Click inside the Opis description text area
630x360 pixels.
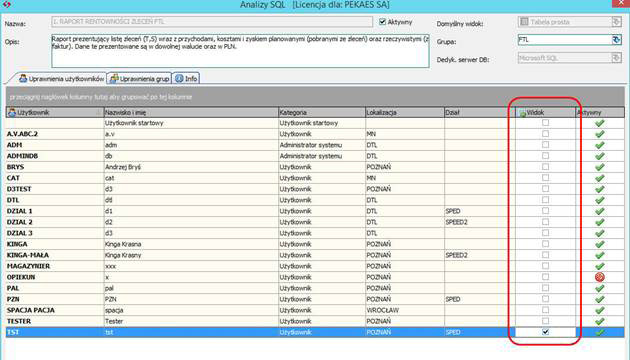click(x=240, y=51)
